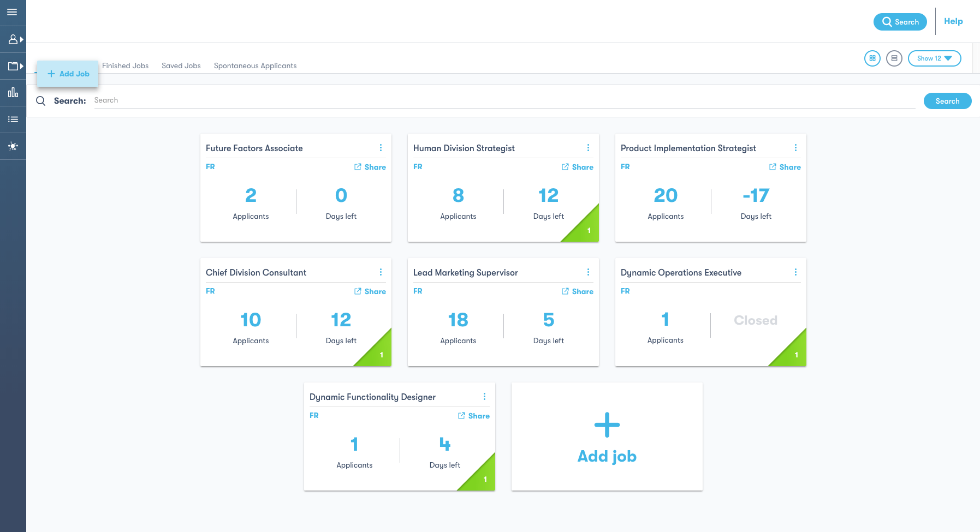Open options menu for Product Implementation Strategist
980x532 pixels.
(x=795, y=148)
